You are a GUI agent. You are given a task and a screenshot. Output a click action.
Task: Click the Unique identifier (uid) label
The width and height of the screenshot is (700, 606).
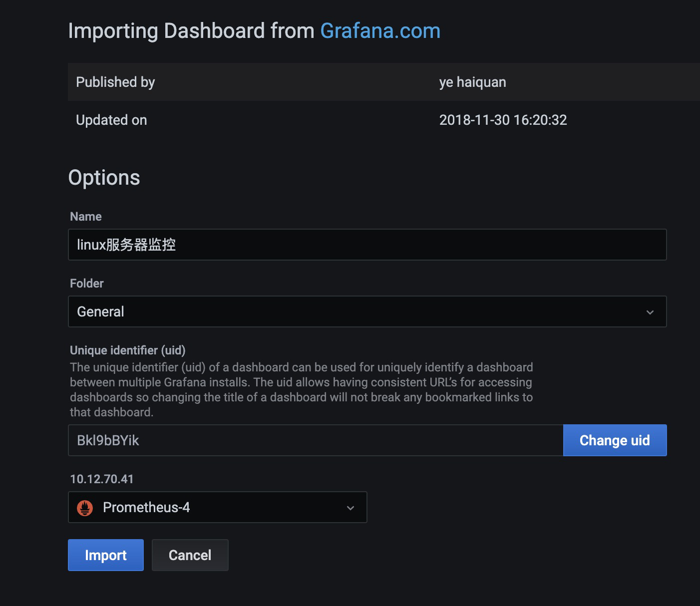tap(128, 350)
